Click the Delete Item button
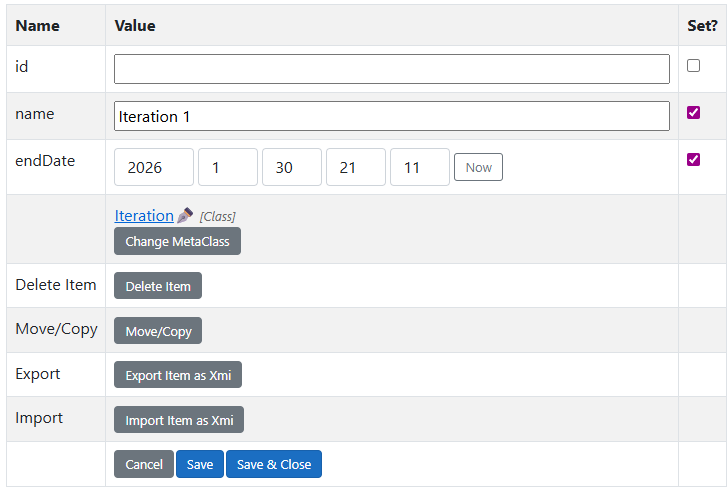The image size is (728, 490). pos(158,286)
